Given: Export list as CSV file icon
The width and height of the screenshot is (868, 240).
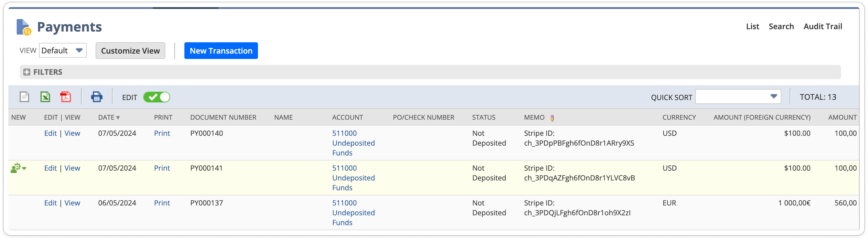Looking at the screenshot, I should click(24, 97).
